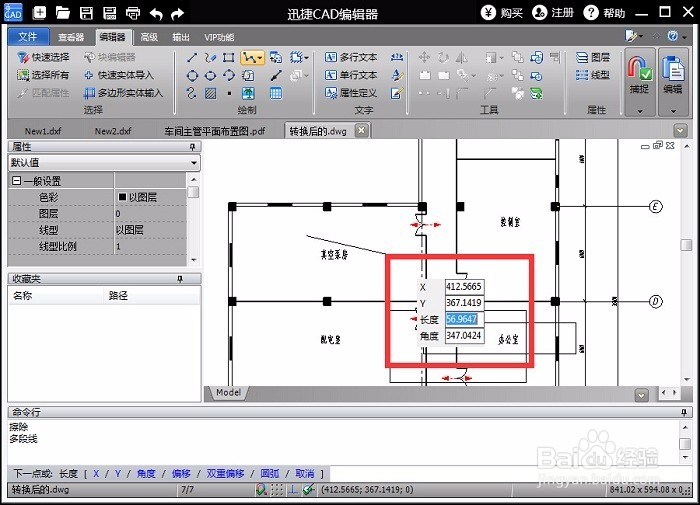700x505 pixels.
Task: Insert an image with picture tool
Action: coord(248,93)
